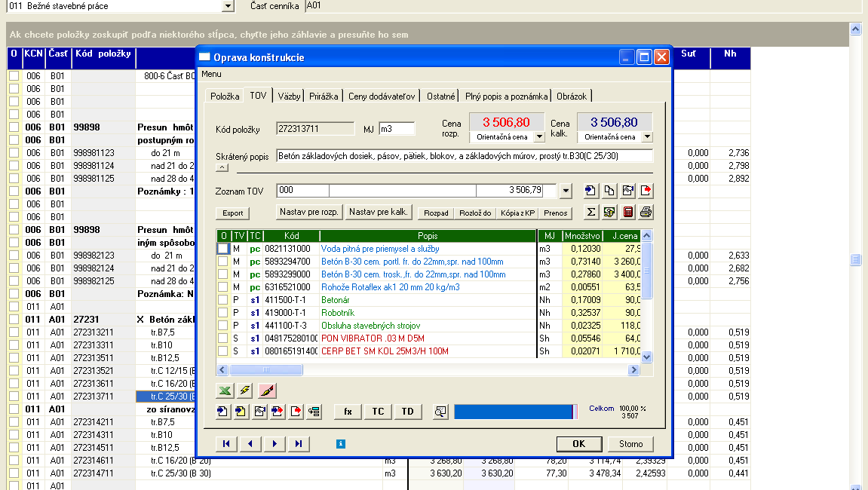Click the TC button
Image resolution: width=868 pixels, height=490 pixels.
378,412
